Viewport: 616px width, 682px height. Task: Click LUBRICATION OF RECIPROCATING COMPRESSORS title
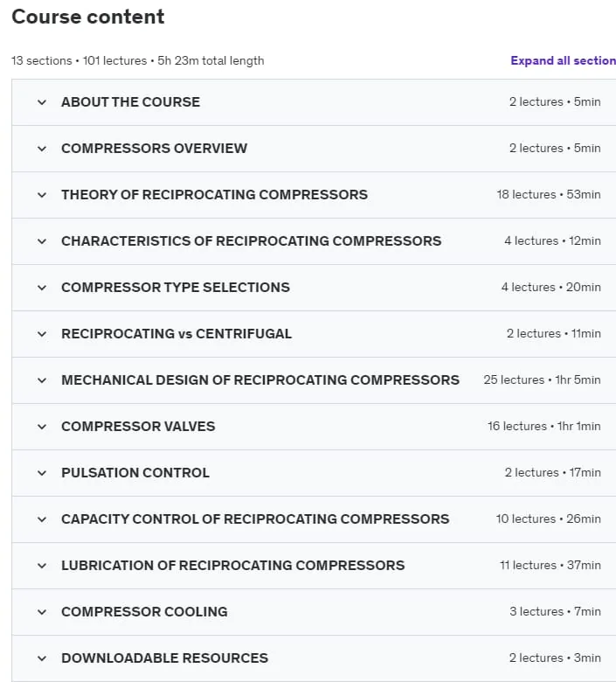pyautogui.click(x=233, y=566)
